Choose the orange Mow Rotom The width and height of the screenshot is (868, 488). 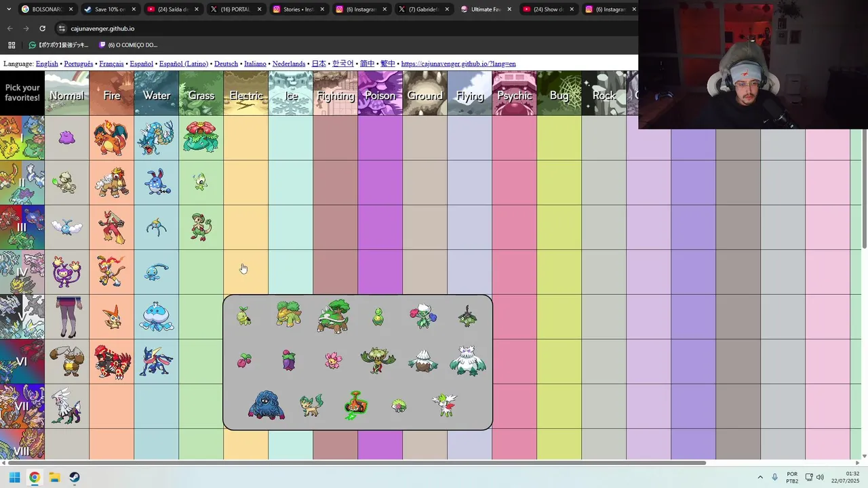[355, 405]
